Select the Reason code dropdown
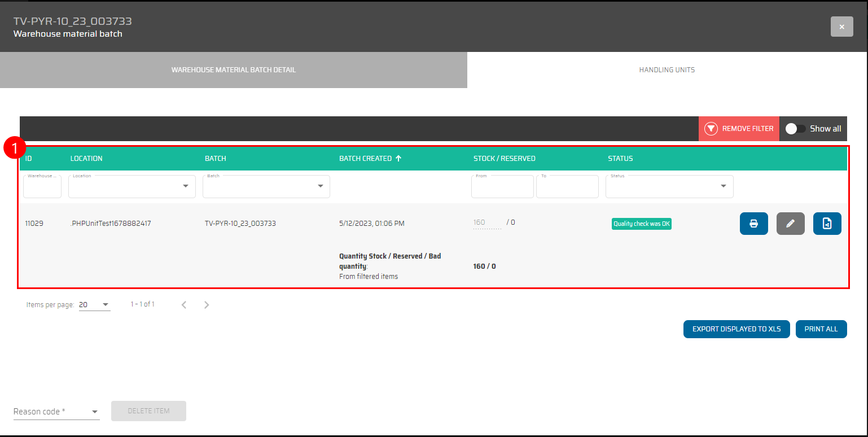868x437 pixels. 56,412
